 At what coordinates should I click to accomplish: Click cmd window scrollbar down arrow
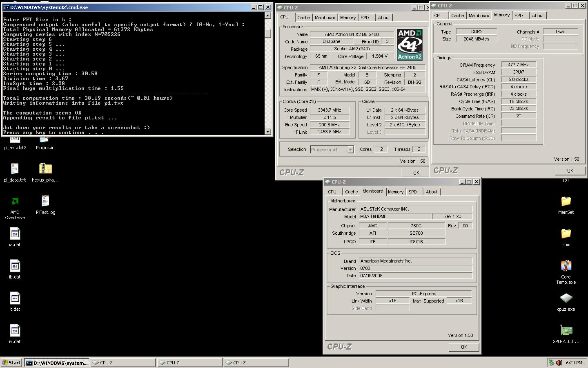[268, 132]
